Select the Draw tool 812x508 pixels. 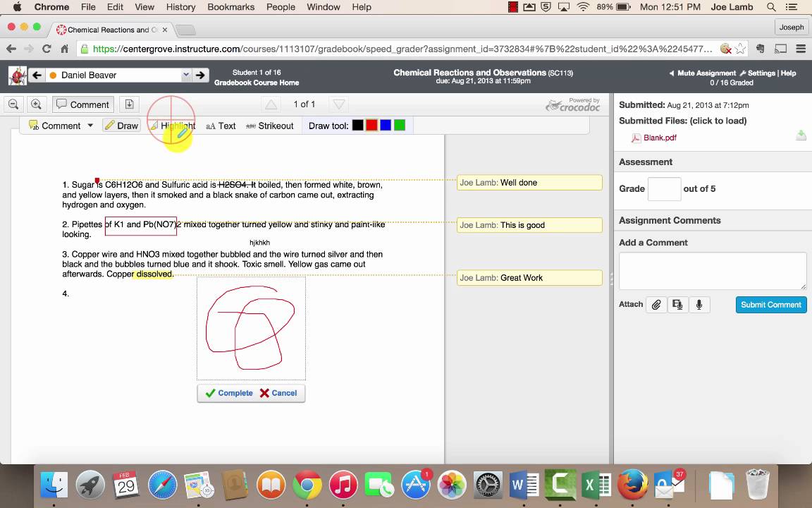click(x=122, y=126)
